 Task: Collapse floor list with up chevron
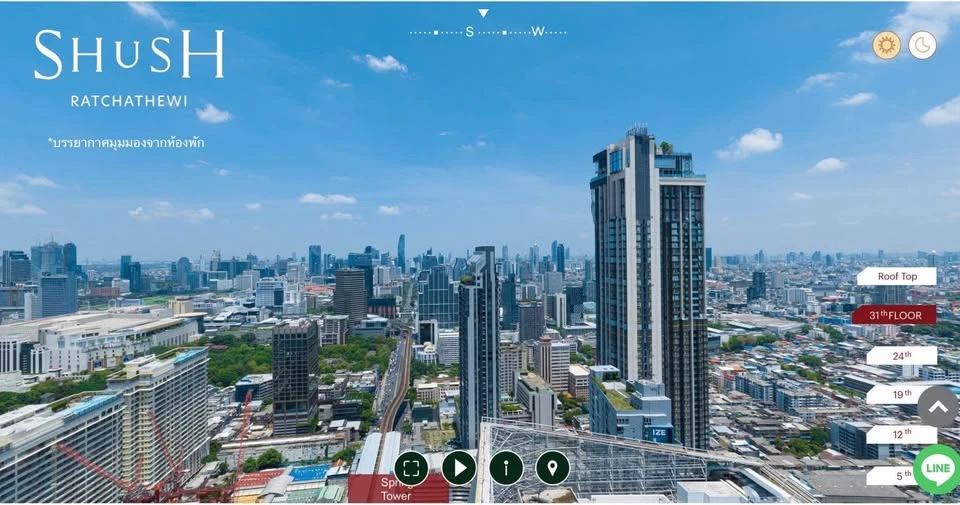click(x=938, y=406)
